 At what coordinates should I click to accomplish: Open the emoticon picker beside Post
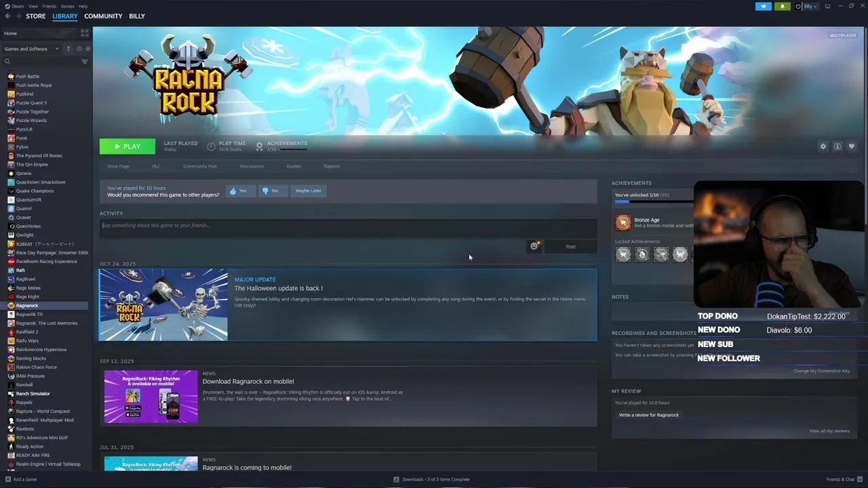tap(534, 246)
